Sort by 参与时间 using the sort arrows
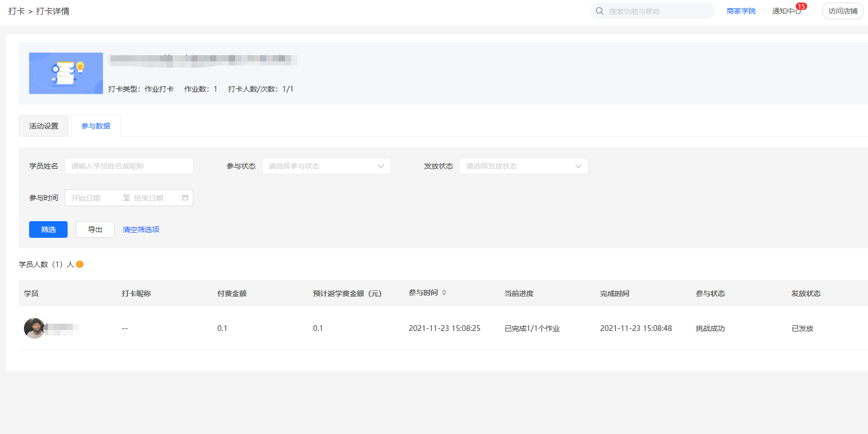The width and height of the screenshot is (868, 434). pos(444,293)
